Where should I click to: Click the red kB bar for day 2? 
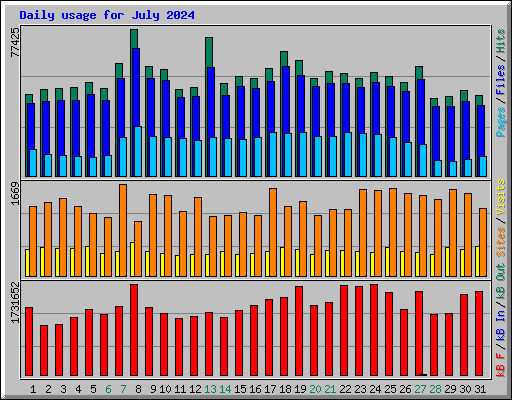(44, 350)
